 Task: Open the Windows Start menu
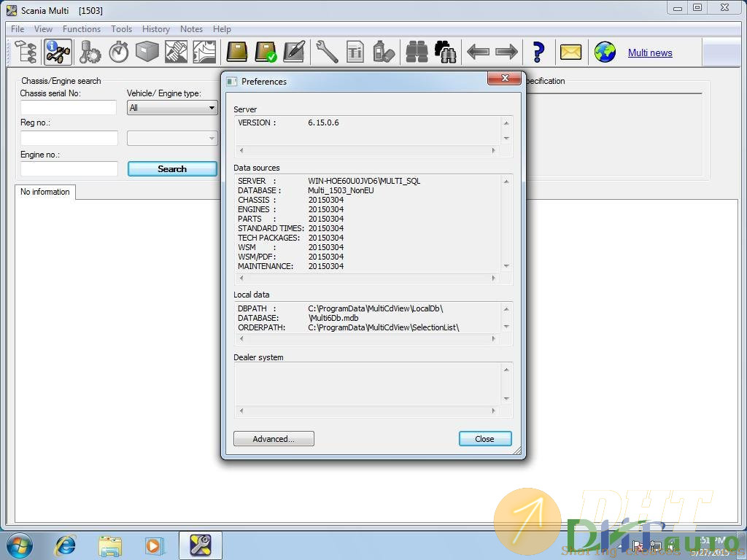pos(20,545)
